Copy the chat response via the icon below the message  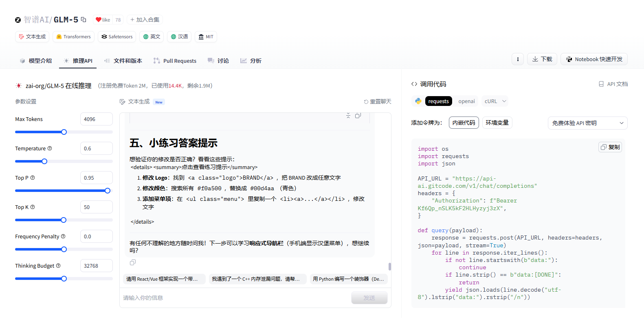coord(132,262)
